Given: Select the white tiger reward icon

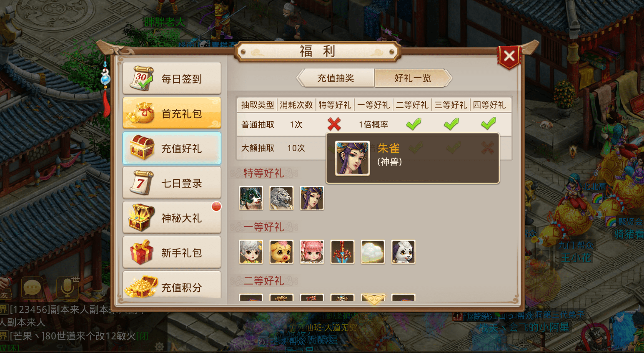Looking at the screenshot, I should tap(281, 198).
